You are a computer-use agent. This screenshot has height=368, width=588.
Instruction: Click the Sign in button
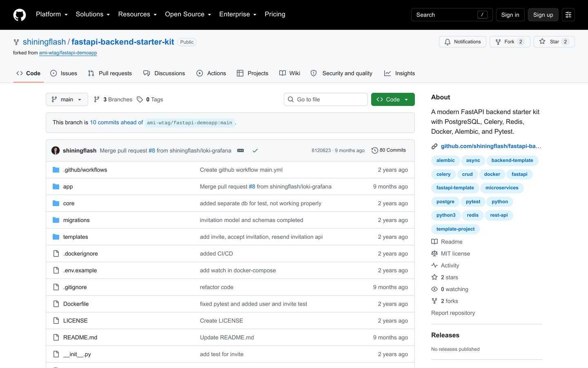tap(510, 15)
